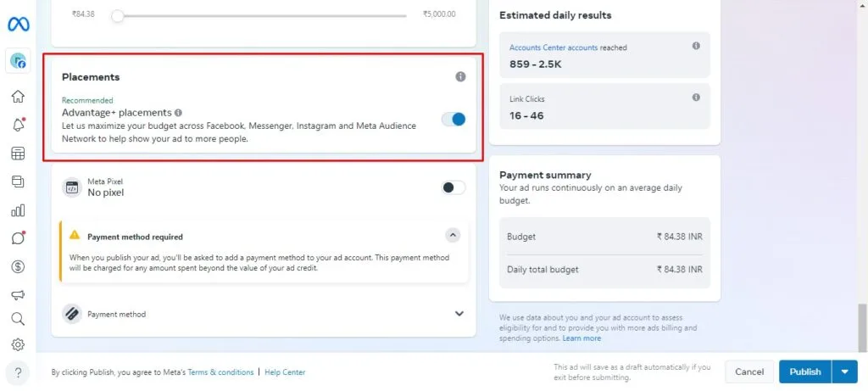Open the gear Settings icon
868x391 pixels.
coord(19,344)
